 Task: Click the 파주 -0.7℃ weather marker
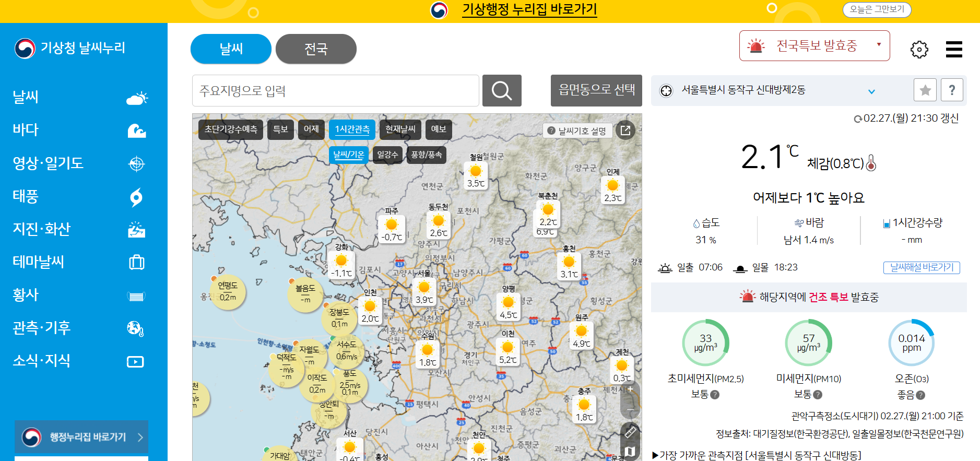tap(392, 229)
